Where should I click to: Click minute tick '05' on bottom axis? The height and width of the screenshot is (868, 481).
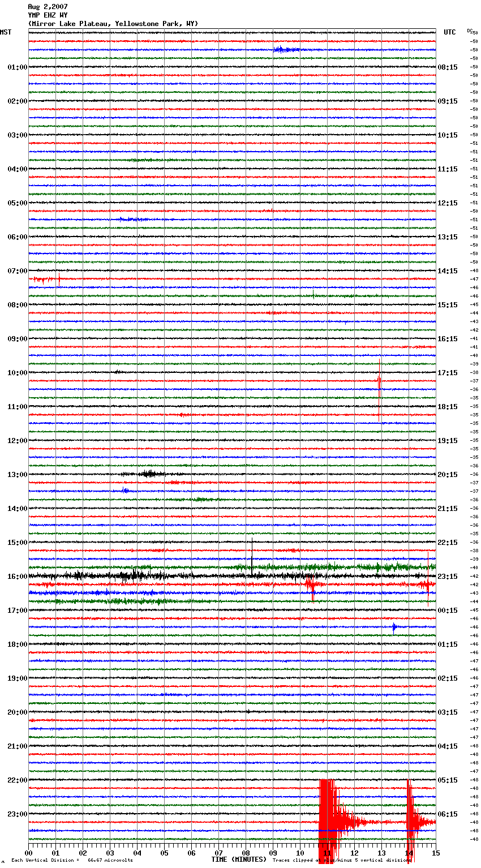pyautogui.click(x=164, y=853)
